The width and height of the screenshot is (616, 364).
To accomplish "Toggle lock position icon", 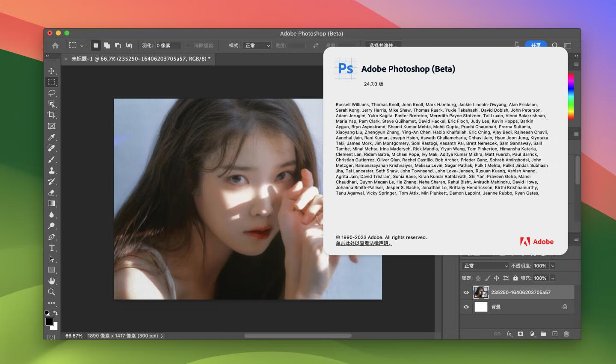I will click(x=497, y=278).
